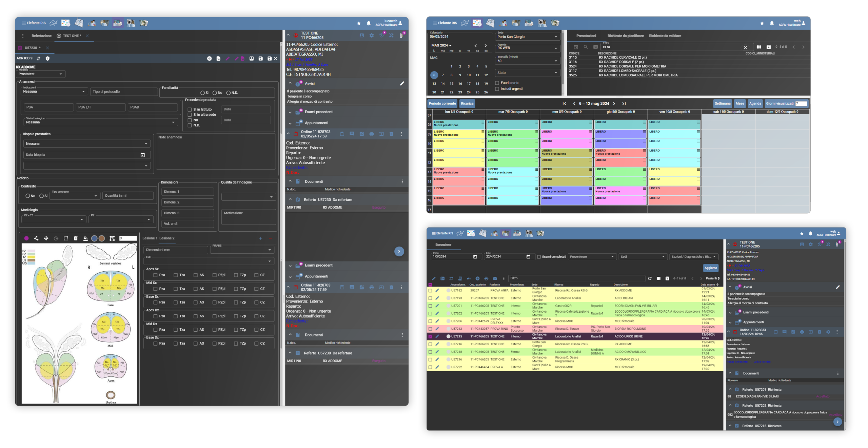Click the blue plus to add lesion
Screen dimensions: 868x448
pos(260,238)
